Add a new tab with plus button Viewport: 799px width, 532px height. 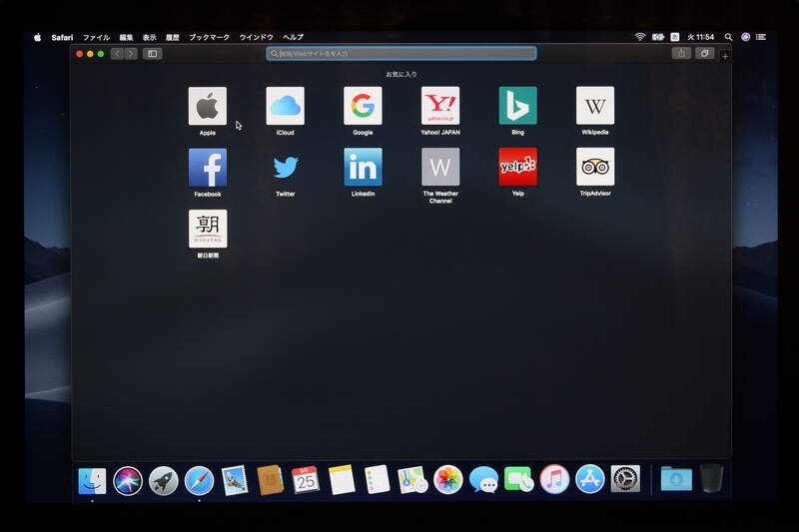pyautogui.click(x=725, y=56)
